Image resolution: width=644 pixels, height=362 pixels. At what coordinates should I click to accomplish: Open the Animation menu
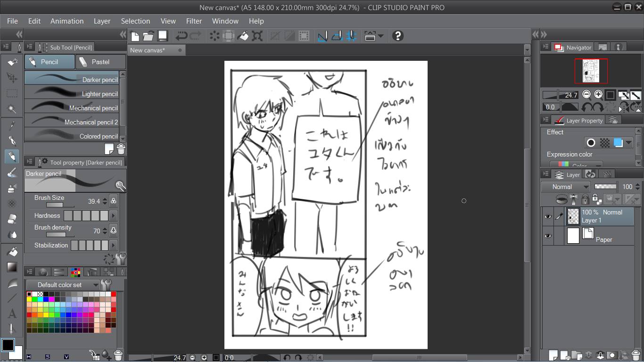tap(67, 21)
